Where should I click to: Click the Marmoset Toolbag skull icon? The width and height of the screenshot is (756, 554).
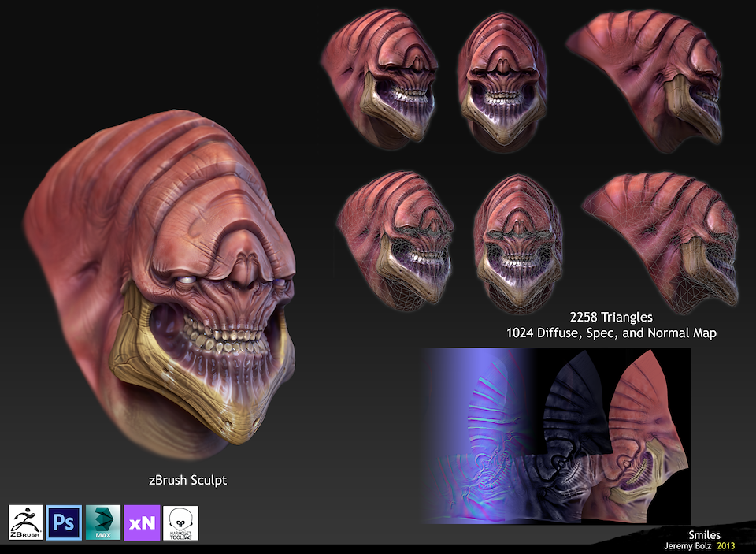point(180,522)
